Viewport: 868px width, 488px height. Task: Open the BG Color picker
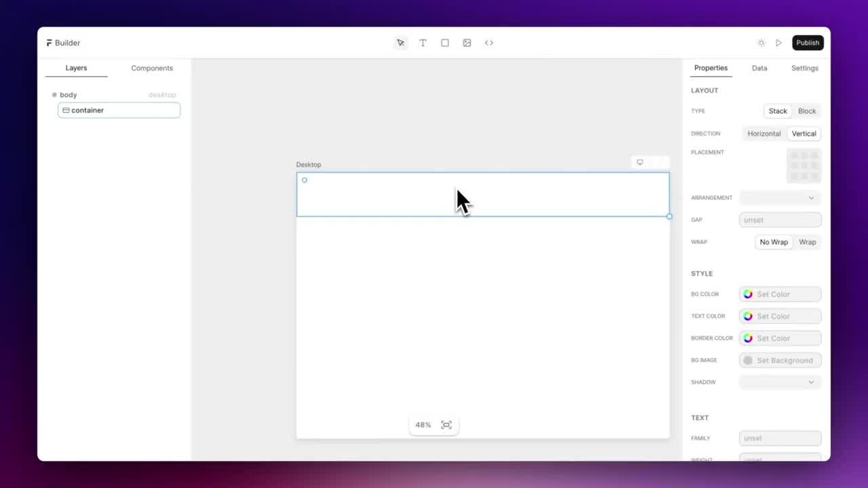point(780,294)
